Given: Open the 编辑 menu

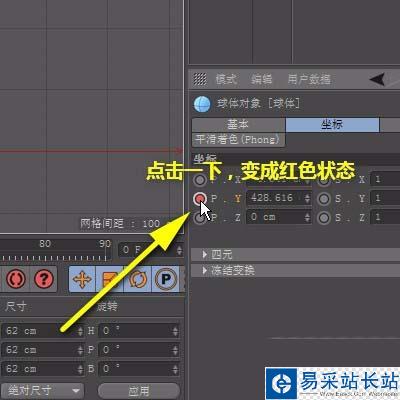Looking at the screenshot, I should point(262,79).
